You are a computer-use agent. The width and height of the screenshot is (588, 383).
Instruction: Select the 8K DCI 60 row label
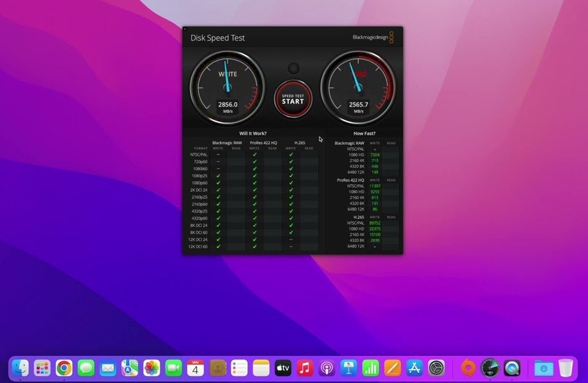pos(199,233)
